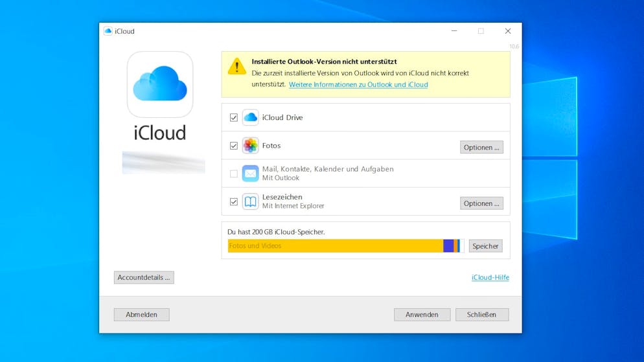The height and width of the screenshot is (362, 644).
Task: Click 'Du hast 200 GB iCloud-Speicher' text
Action: coord(276,232)
